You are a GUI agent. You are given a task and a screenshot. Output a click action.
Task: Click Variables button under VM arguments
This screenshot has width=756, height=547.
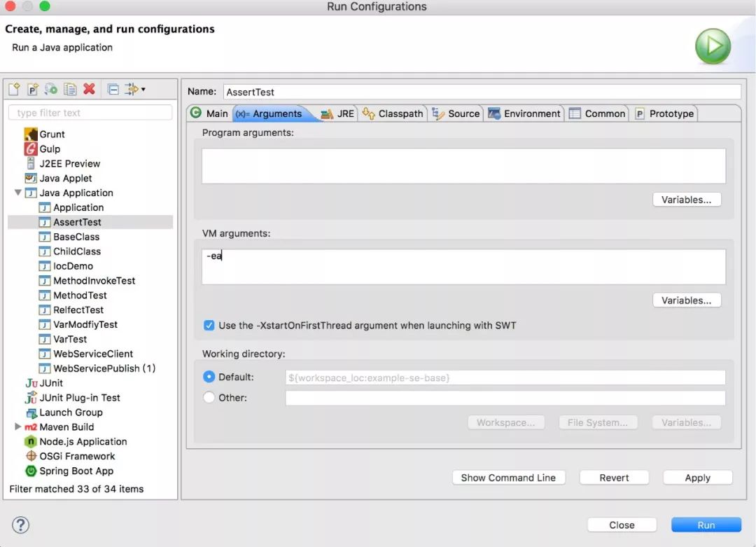pyautogui.click(x=687, y=300)
